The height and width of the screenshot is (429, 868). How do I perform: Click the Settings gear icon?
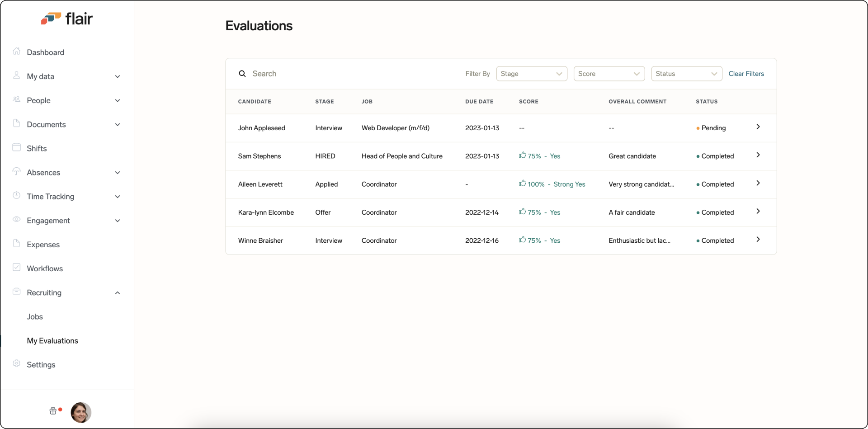(x=17, y=364)
